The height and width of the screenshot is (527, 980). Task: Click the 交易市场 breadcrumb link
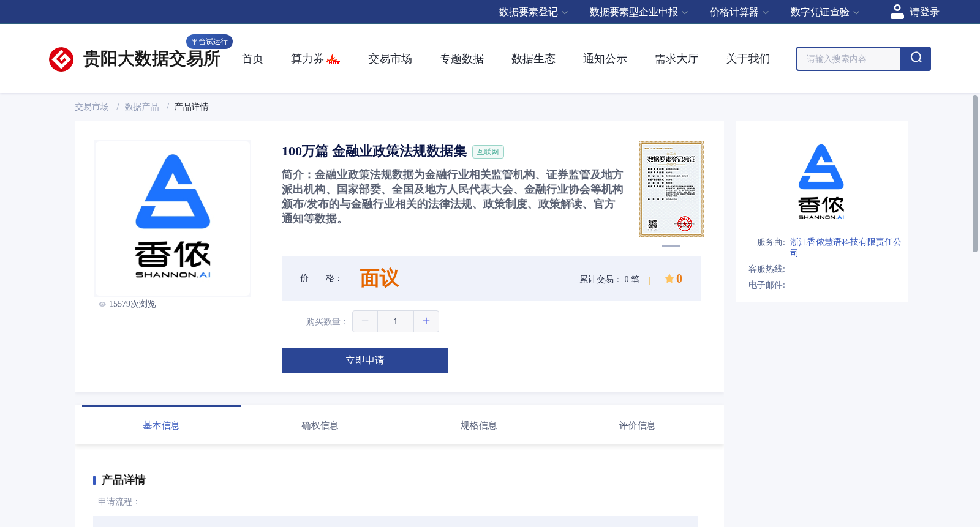click(x=92, y=107)
